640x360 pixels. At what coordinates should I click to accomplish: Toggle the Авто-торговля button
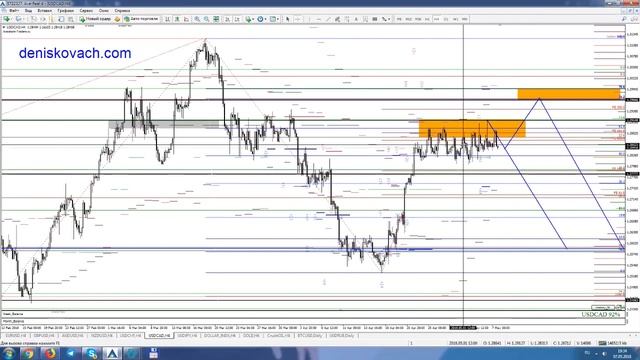[x=141, y=19]
